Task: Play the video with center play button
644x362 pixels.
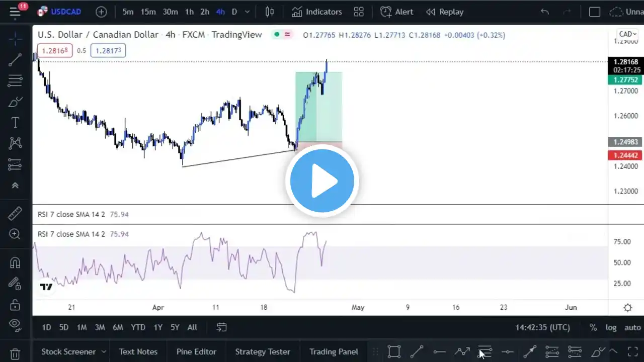Action: 322,181
